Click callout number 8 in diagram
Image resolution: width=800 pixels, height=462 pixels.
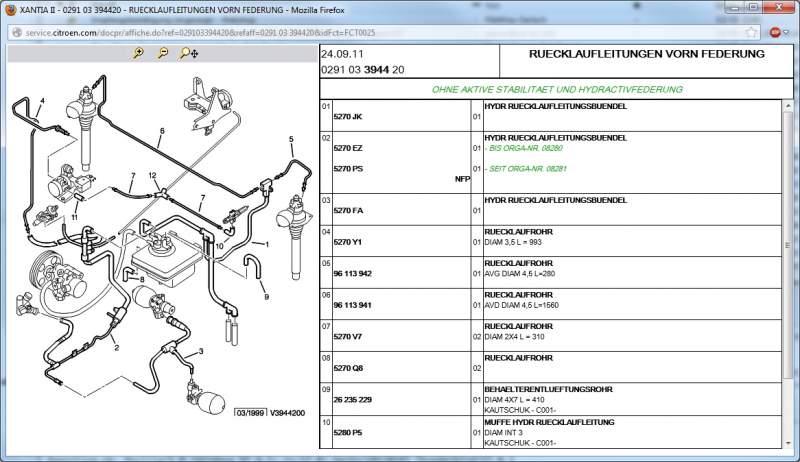[x=142, y=279]
